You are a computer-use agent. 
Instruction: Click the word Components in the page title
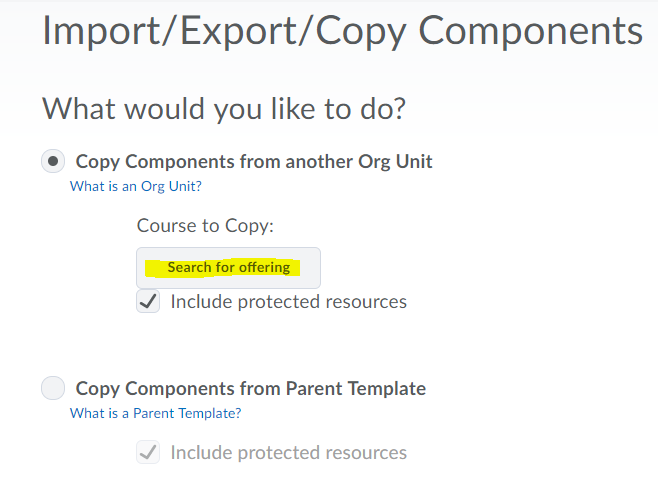pos(530,31)
